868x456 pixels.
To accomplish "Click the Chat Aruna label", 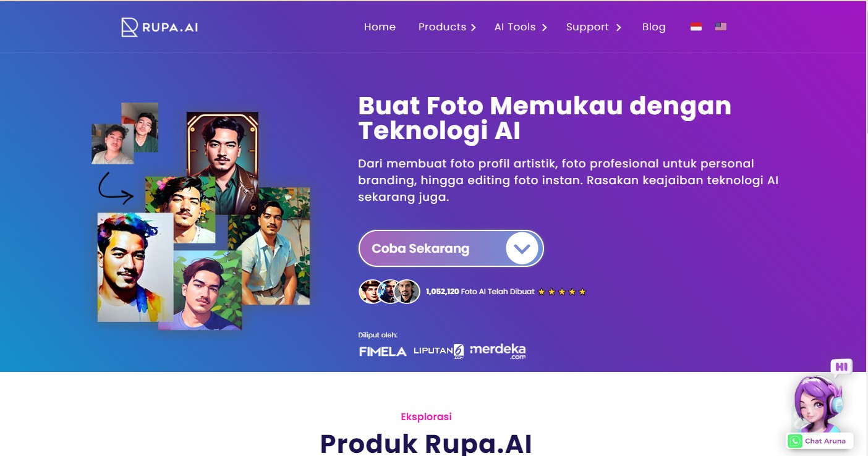I will tap(825, 441).
